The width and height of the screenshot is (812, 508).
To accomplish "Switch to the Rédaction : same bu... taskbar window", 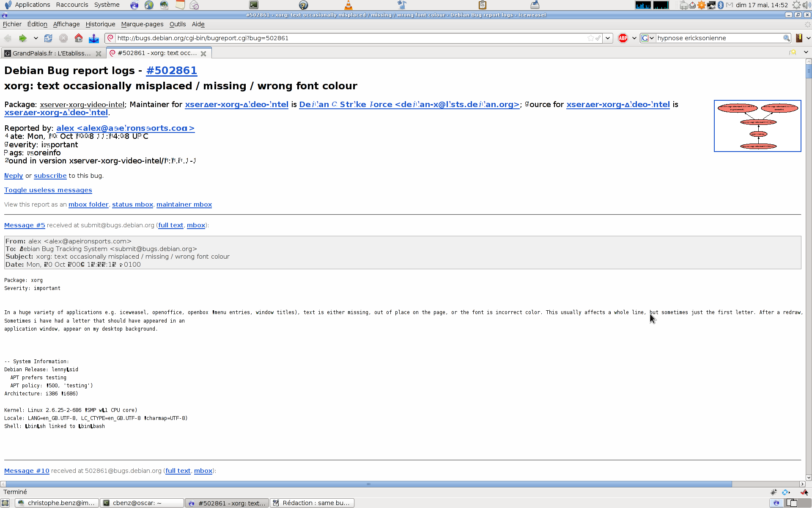I will [312, 503].
